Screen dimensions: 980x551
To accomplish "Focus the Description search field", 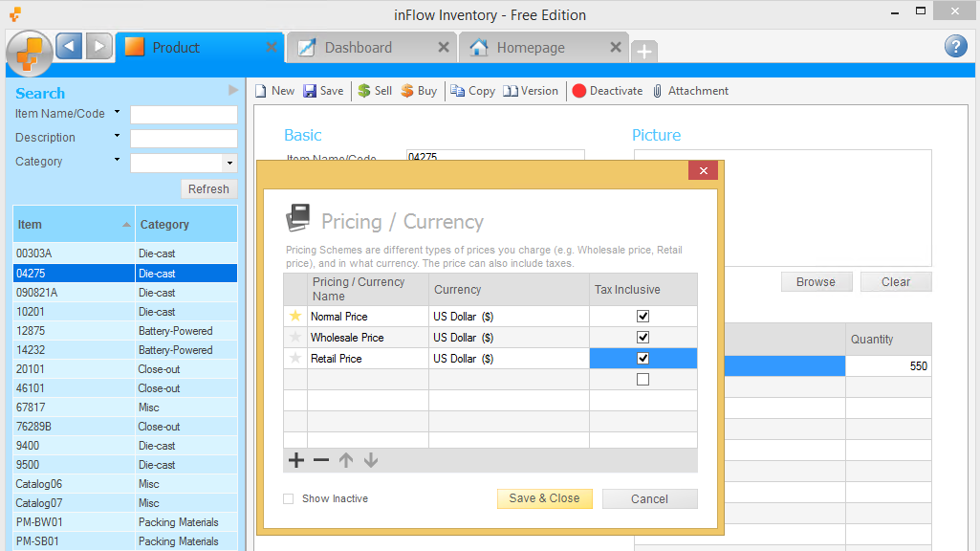I will [x=184, y=138].
